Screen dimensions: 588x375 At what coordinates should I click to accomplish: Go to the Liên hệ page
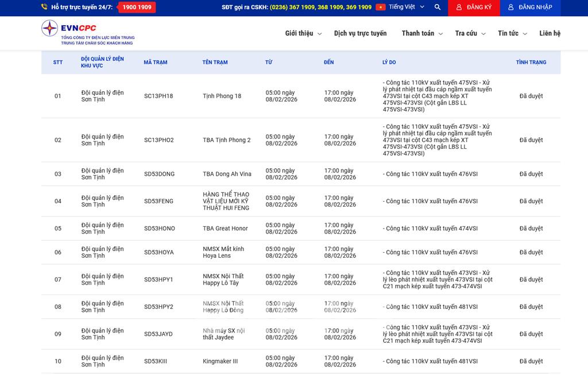click(x=550, y=33)
